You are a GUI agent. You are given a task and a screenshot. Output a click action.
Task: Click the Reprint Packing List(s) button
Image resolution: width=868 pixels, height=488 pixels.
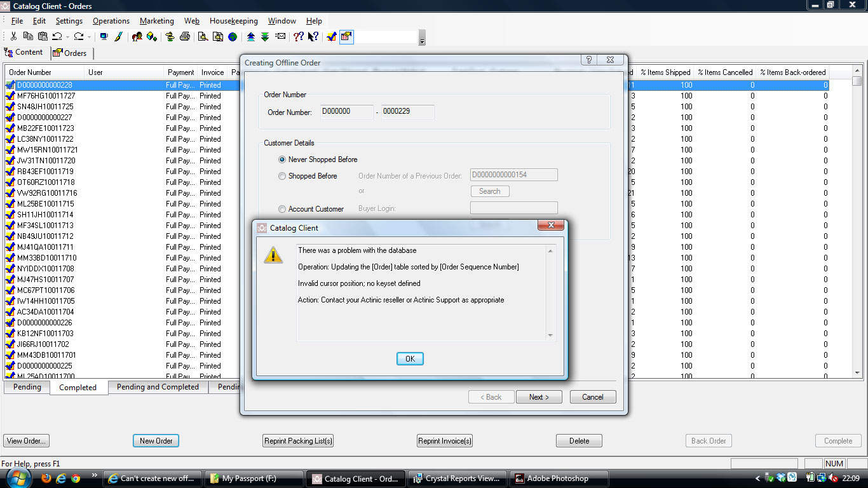tap(298, 441)
